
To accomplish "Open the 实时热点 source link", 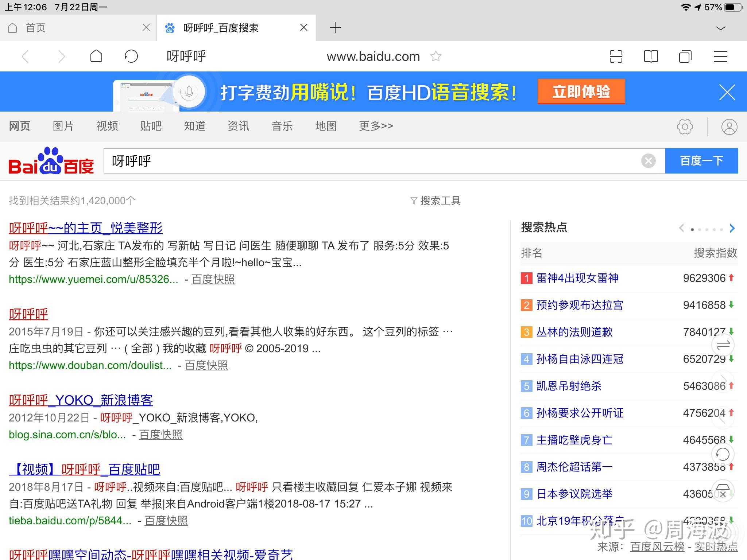I will tap(716, 547).
